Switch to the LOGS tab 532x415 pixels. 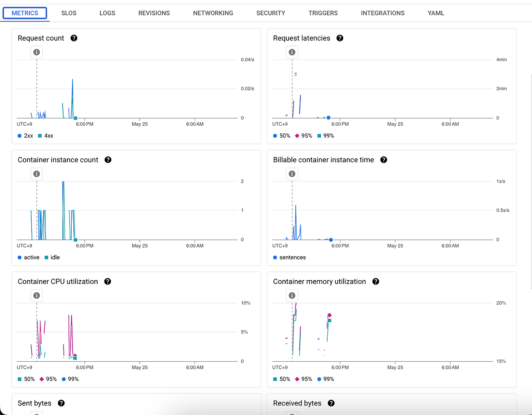tap(107, 13)
